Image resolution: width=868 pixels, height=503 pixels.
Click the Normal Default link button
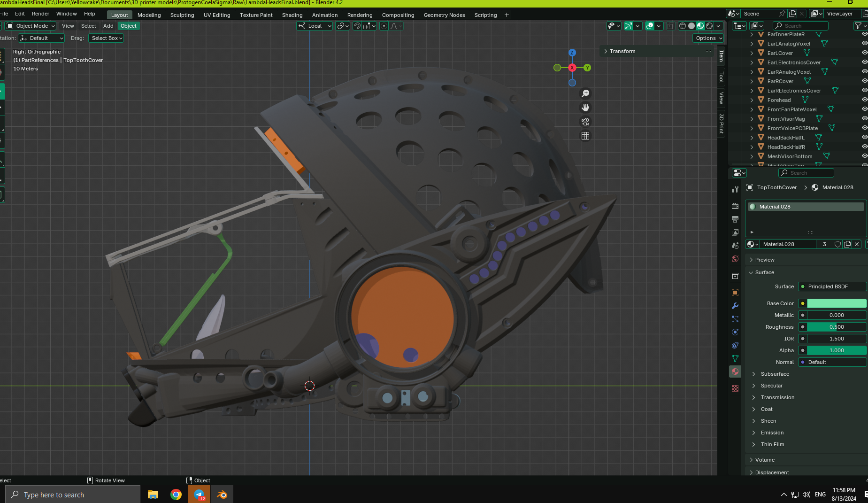(832, 362)
